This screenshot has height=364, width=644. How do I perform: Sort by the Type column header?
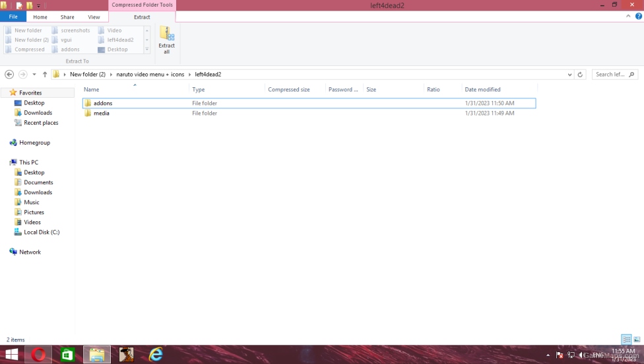[x=199, y=90]
